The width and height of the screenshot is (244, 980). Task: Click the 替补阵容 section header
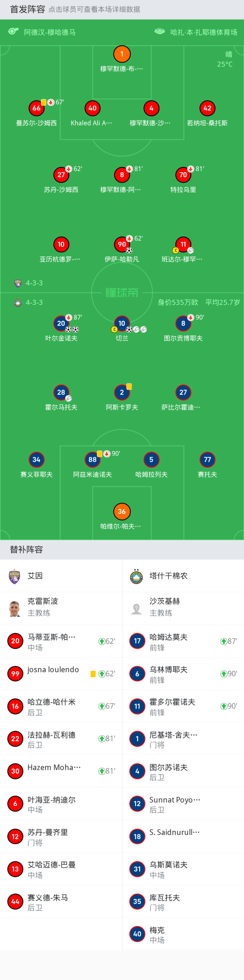26,549
